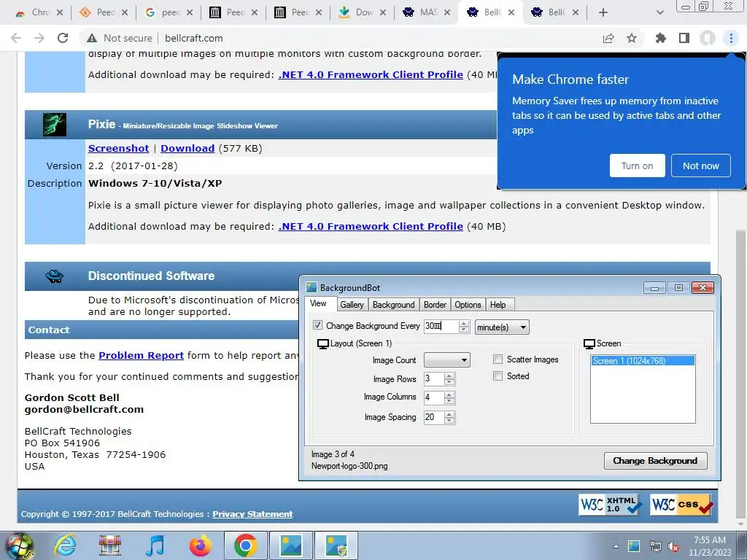Open the Image Count dropdown
The width and height of the screenshot is (747, 560).
447,360
